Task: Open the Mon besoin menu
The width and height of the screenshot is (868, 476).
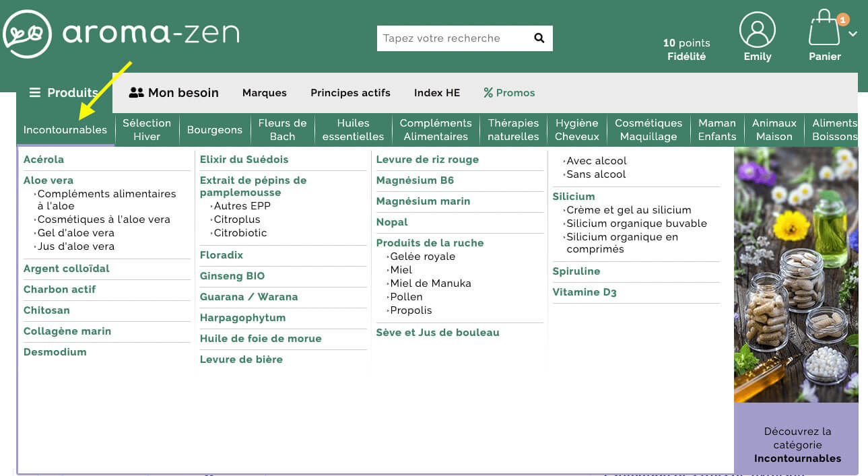Action: click(x=174, y=93)
